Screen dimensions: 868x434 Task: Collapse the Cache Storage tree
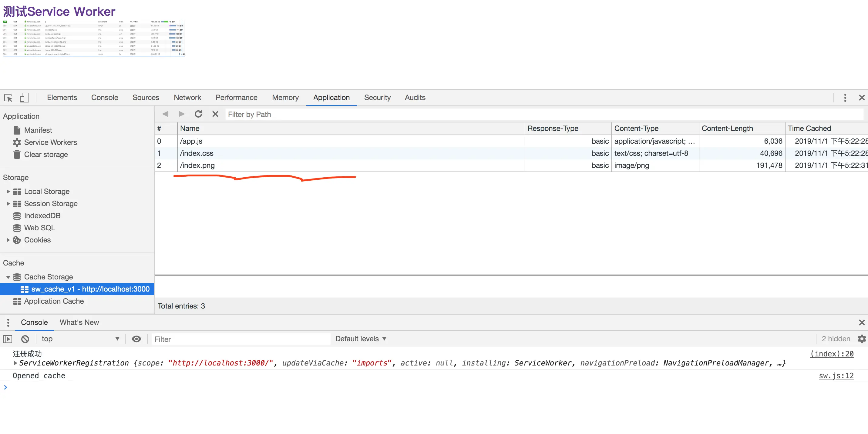pos(8,277)
